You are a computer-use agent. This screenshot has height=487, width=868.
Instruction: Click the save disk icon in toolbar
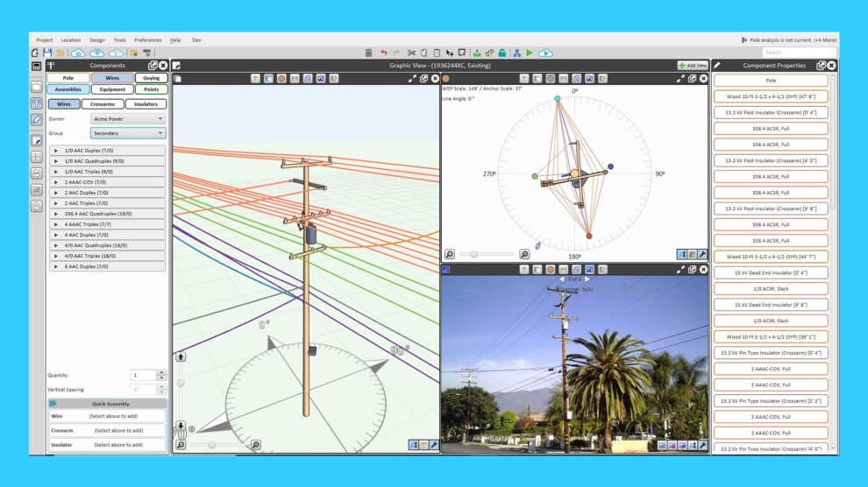tap(47, 53)
